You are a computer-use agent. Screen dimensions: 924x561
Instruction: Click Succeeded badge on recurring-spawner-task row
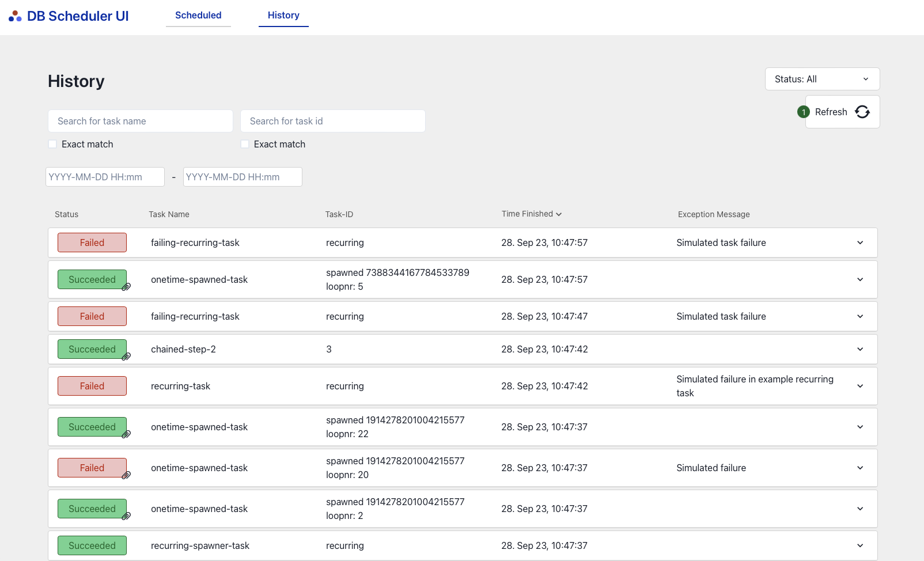[92, 545]
